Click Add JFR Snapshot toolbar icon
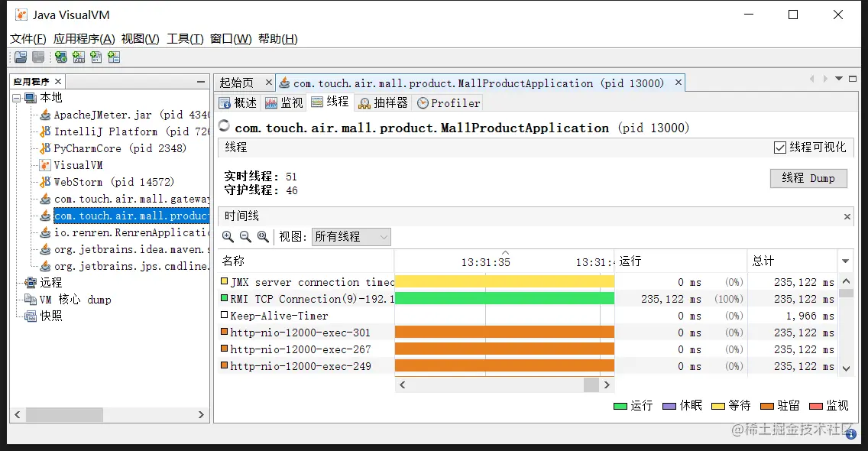Image resolution: width=868 pixels, height=451 pixels. click(x=114, y=57)
